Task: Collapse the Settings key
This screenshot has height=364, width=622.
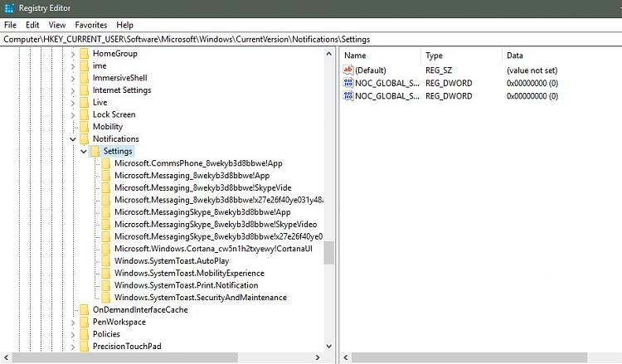Action: 83,152
